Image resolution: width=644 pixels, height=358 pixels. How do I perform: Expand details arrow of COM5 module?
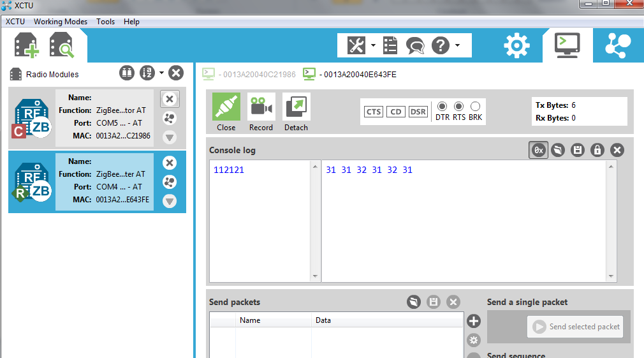click(x=170, y=137)
